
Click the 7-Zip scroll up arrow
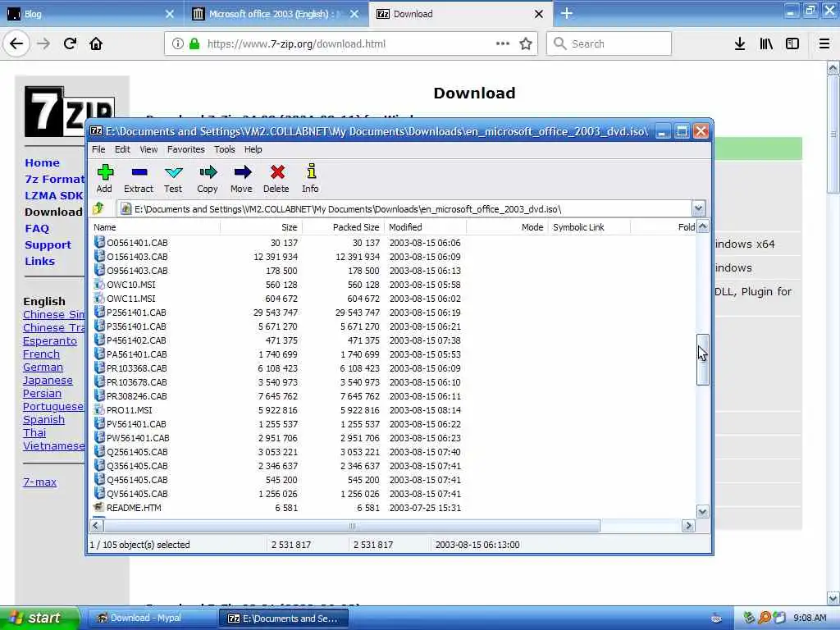pos(702,226)
